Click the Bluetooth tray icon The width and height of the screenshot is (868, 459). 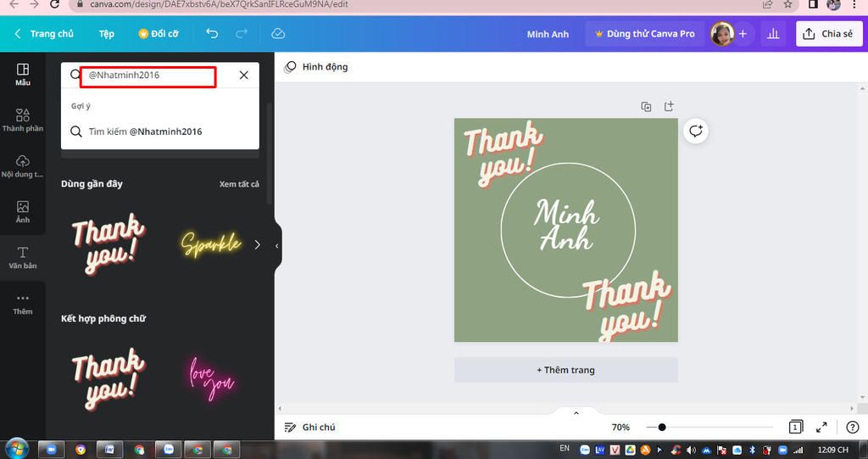pos(752,451)
